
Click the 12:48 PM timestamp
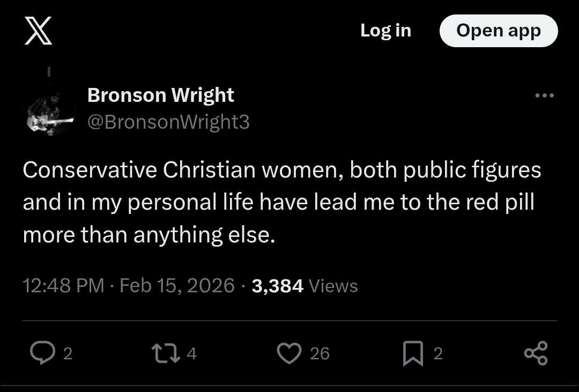pos(63,285)
